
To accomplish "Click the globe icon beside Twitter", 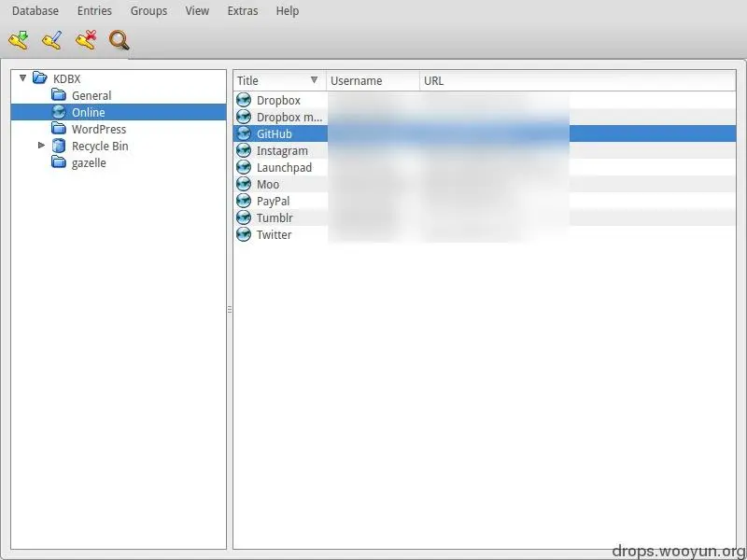I will pos(244,234).
